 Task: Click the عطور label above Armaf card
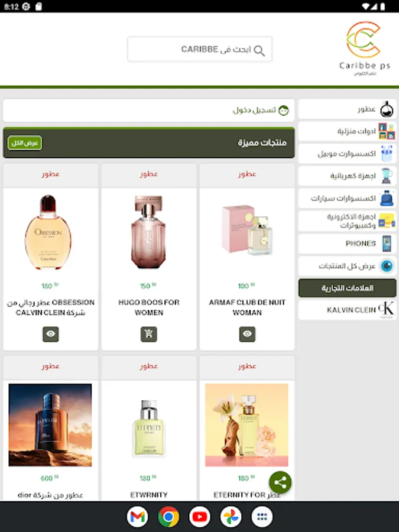247,174
